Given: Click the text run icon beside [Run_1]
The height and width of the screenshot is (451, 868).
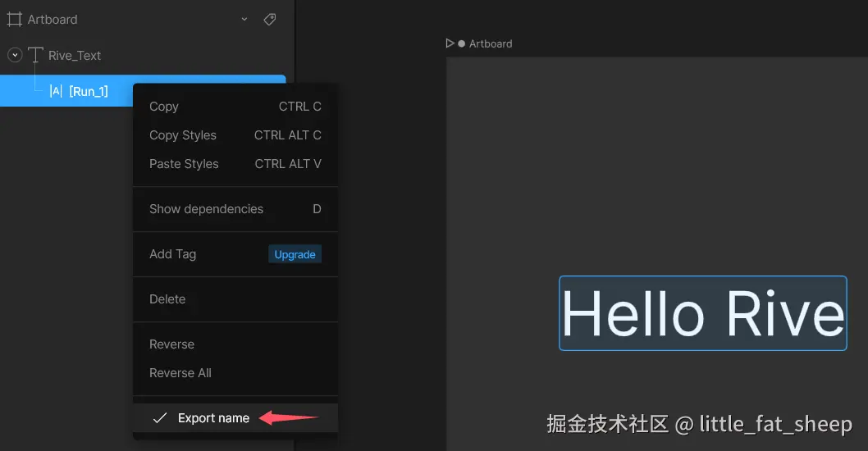Looking at the screenshot, I should [x=56, y=91].
